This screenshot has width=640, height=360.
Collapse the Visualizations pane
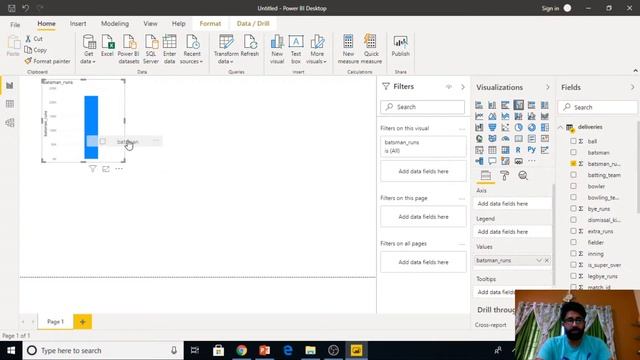coord(547,87)
